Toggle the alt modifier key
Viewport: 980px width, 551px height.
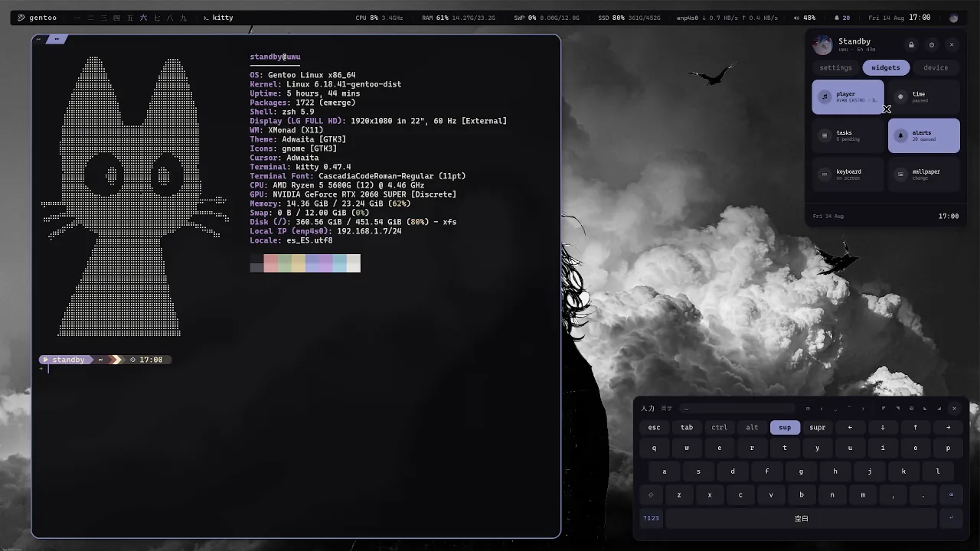click(x=752, y=428)
